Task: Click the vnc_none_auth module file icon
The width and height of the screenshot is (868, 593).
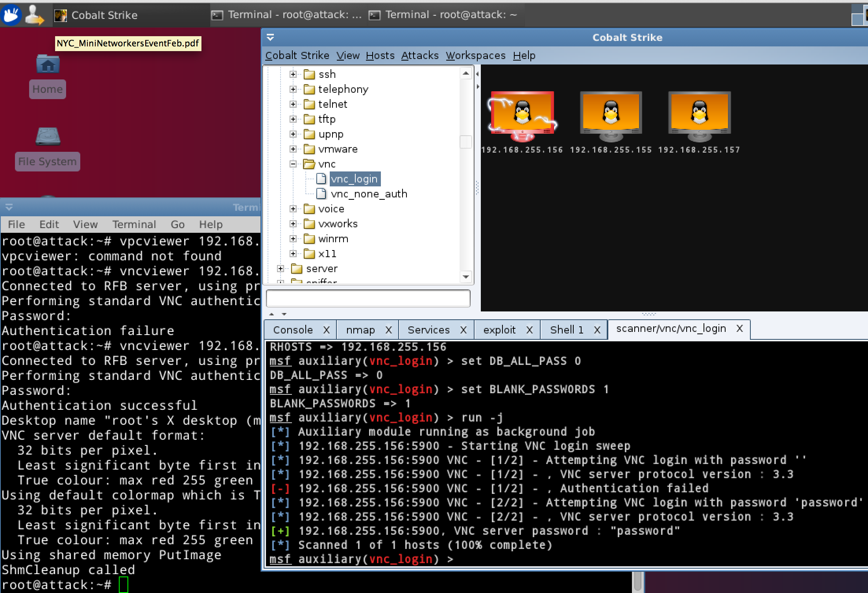Action: 321,194
